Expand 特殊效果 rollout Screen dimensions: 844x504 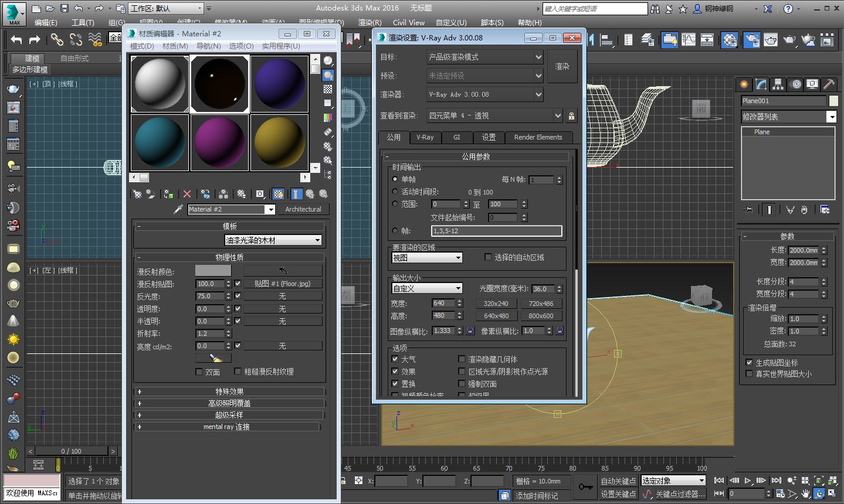tap(229, 391)
